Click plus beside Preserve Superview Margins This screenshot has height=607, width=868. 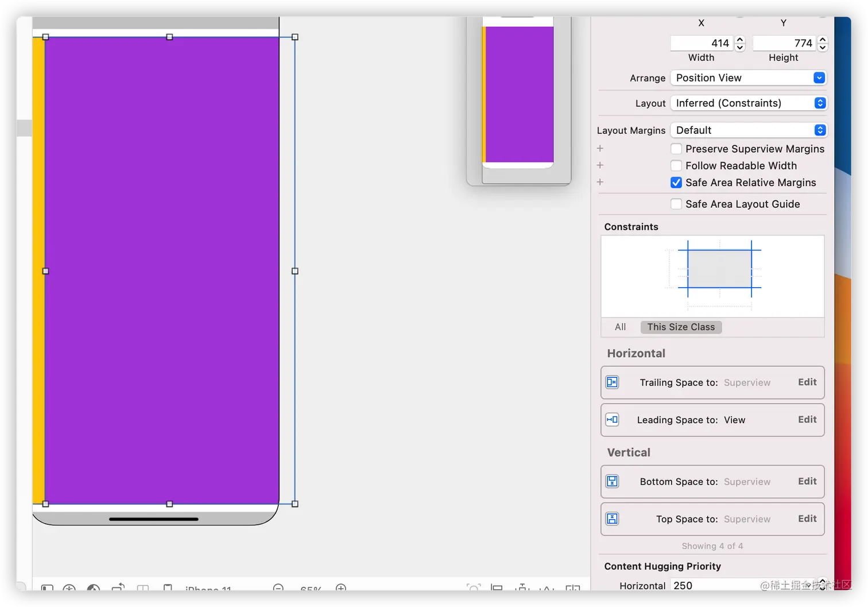pos(600,148)
